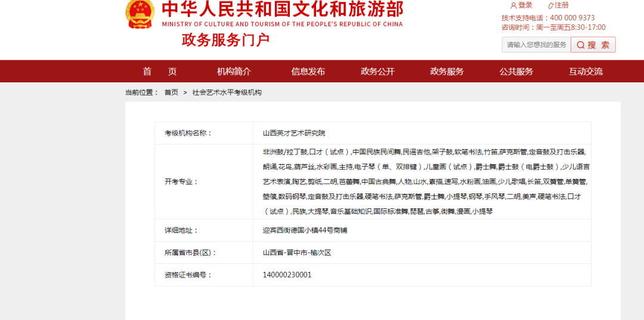Click the 资格证书编号 label cell

pos(204,275)
